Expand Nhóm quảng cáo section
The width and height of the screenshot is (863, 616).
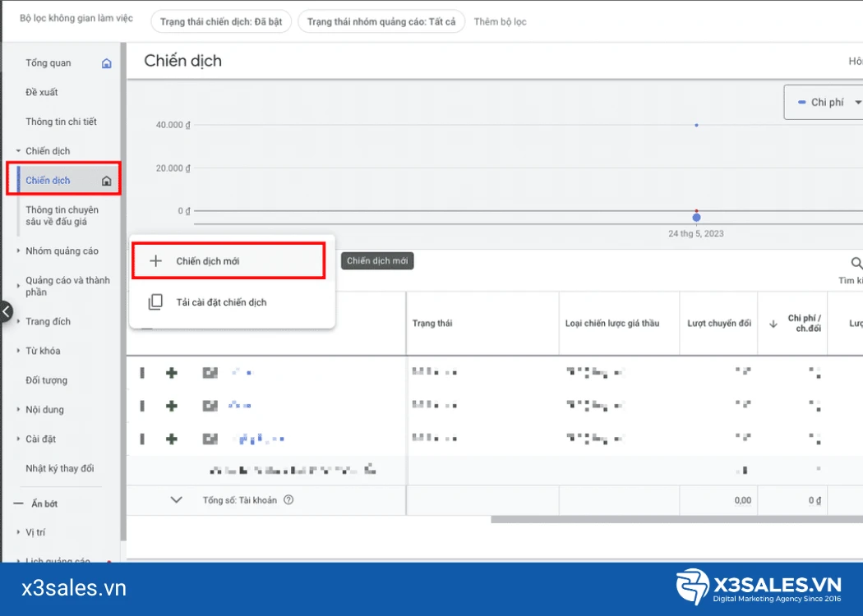[x=18, y=251]
